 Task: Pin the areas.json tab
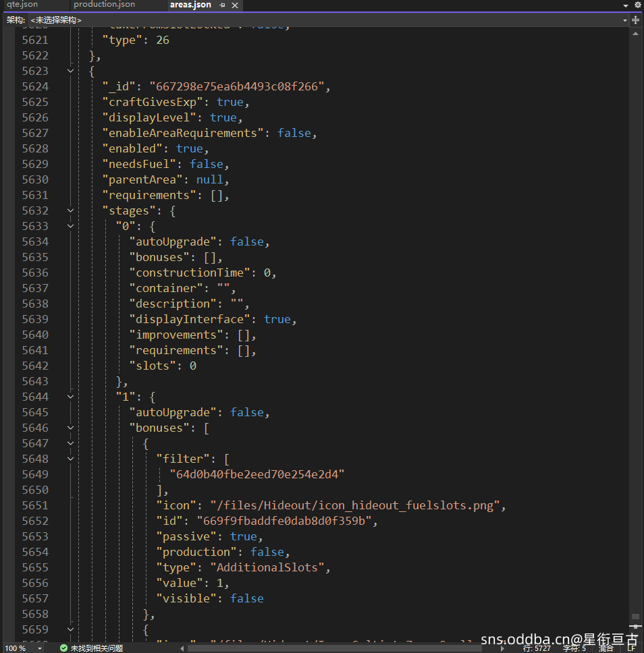point(222,5)
